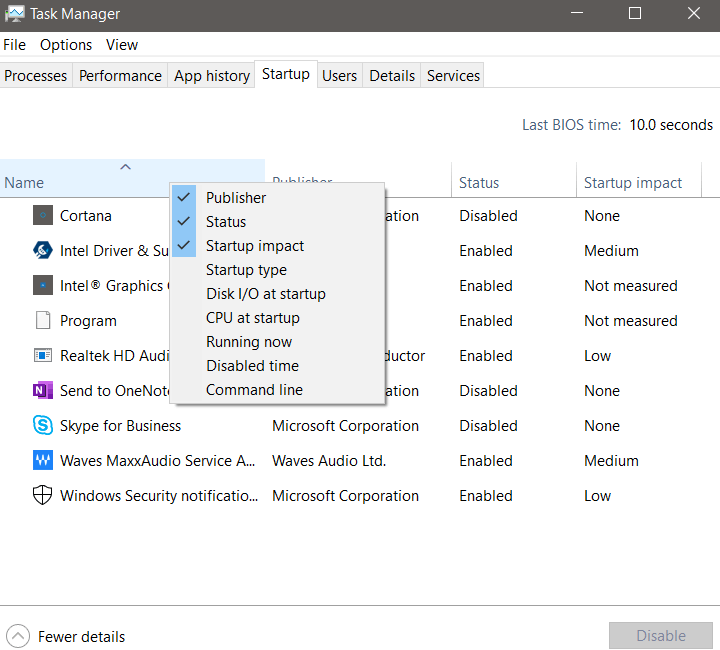The width and height of the screenshot is (720, 650).
Task: Sort by the Status column header
Action: click(514, 180)
